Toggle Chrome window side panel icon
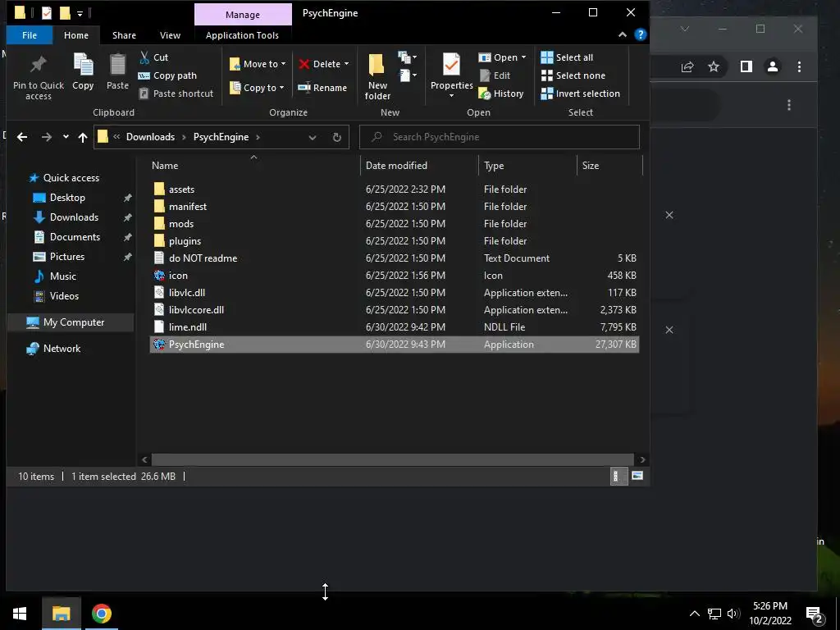This screenshot has width=840, height=630. pos(746,66)
